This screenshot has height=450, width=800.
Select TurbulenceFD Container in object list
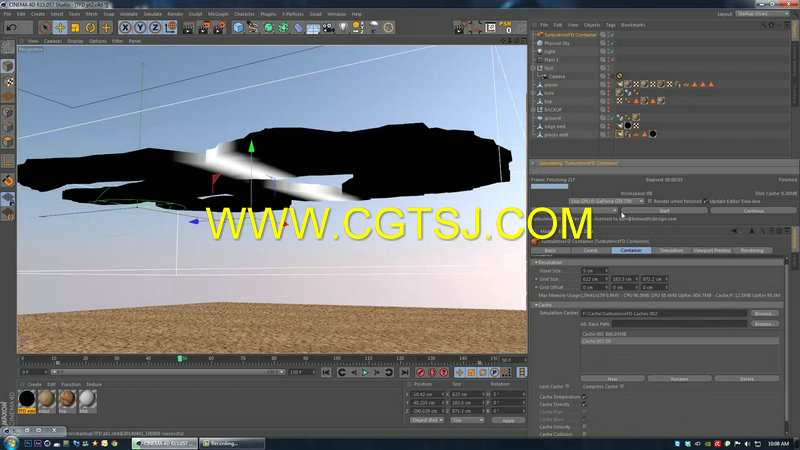click(570, 35)
